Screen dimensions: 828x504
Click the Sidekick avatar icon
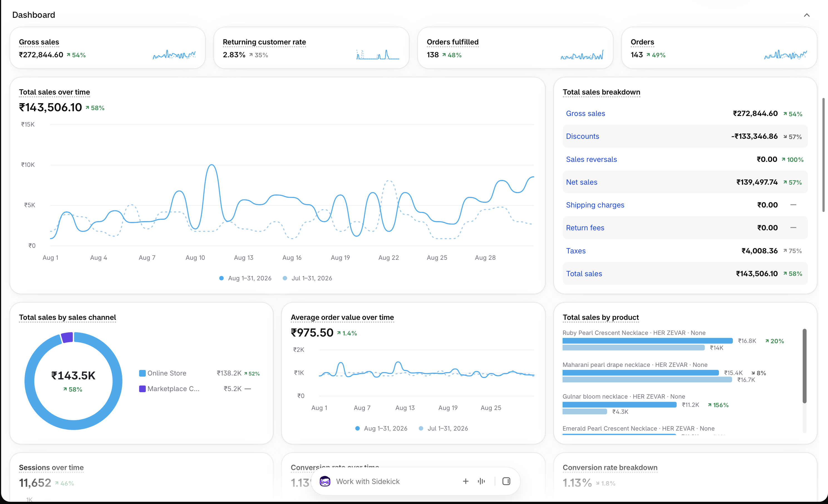pyautogui.click(x=325, y=481)
